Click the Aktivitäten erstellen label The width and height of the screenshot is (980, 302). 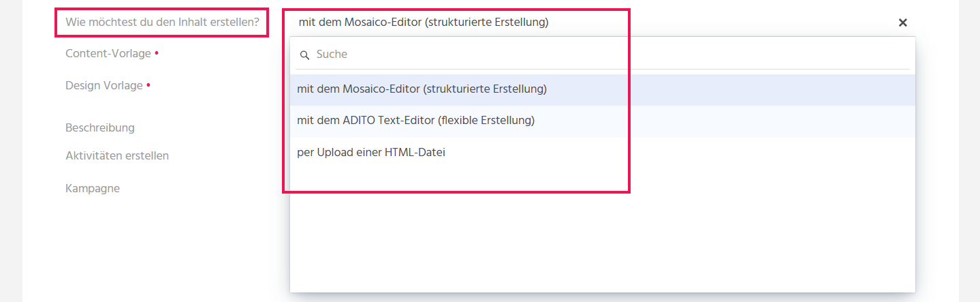pos(117,155)
